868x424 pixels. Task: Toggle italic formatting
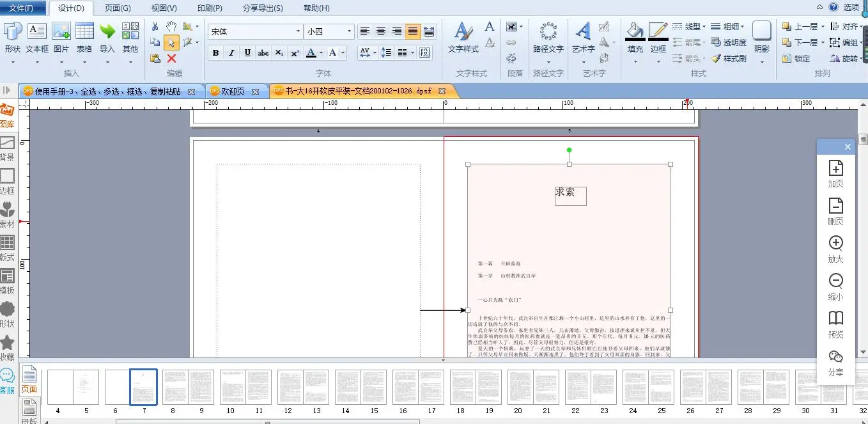[231, 53]
